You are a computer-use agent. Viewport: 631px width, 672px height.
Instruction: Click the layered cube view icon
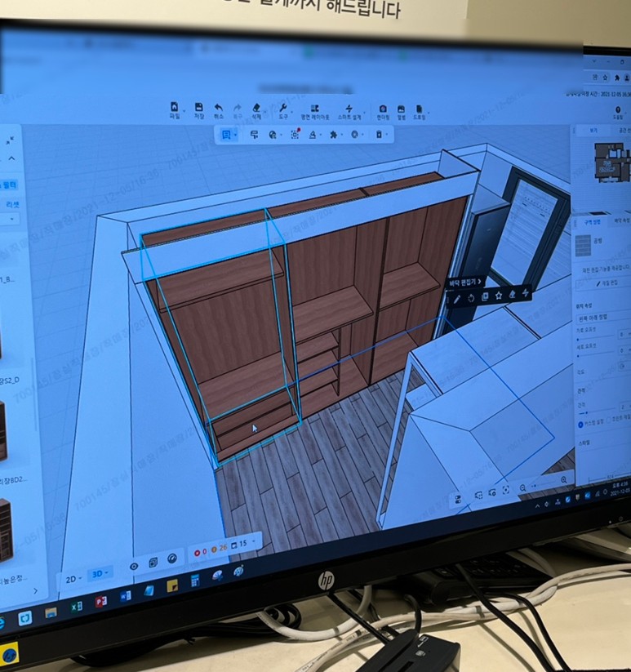point(153,563)
